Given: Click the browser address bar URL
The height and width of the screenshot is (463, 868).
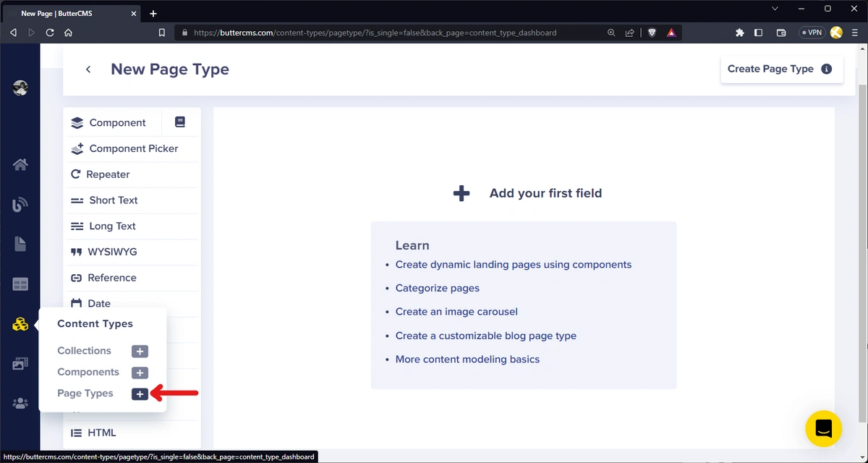Looking at the screenshot, I should tap(375, 33).
